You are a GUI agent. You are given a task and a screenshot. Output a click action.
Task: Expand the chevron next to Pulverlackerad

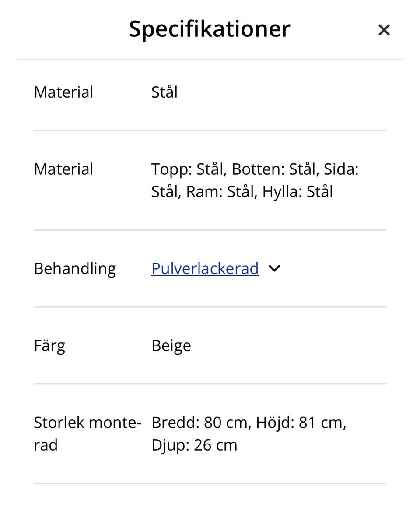tap(274, 268)
